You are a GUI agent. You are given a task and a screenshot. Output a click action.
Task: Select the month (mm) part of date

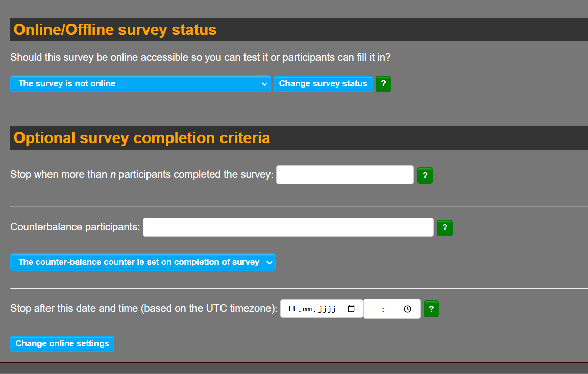point(307,309)
